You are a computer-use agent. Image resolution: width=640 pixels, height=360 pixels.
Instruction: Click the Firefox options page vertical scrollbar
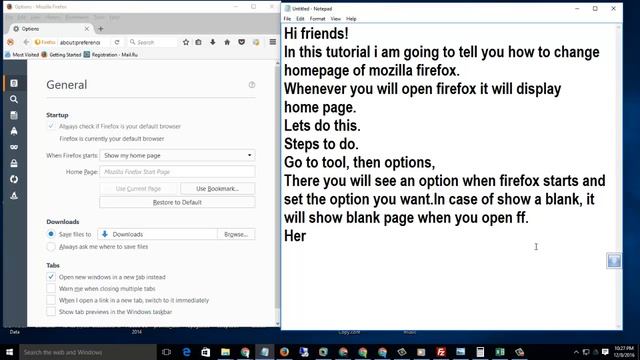pyautogui.click(x=278, y=192)
